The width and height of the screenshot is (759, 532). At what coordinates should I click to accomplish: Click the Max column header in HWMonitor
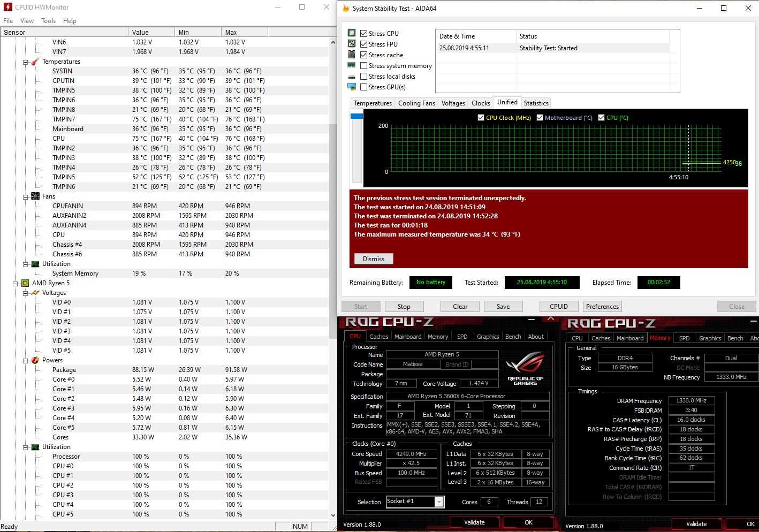pyautogui.click(x=231, y=33)
